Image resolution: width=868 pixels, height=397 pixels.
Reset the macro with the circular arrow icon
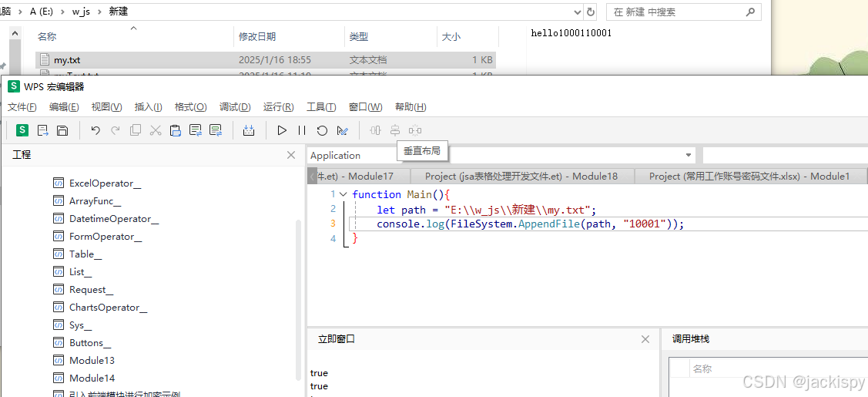point(322,130)
